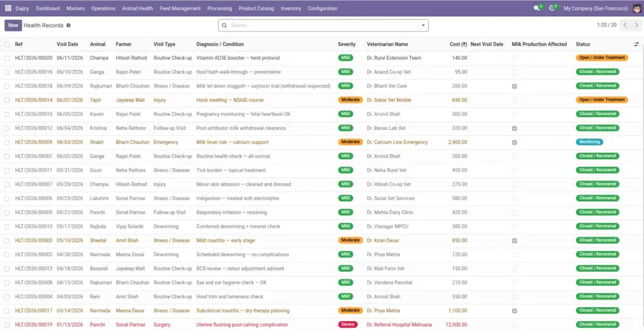The image size is (644, 331).
Task: Click farmer Vijay Solanki
Action: [130, 227]
